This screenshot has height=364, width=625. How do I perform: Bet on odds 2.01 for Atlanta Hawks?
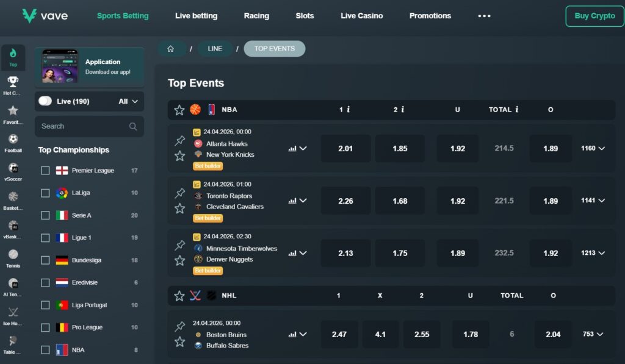coord(345,148)
